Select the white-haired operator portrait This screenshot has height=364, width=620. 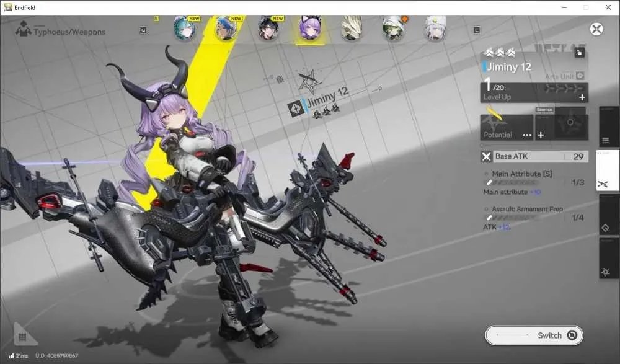[x=435, y=29]
